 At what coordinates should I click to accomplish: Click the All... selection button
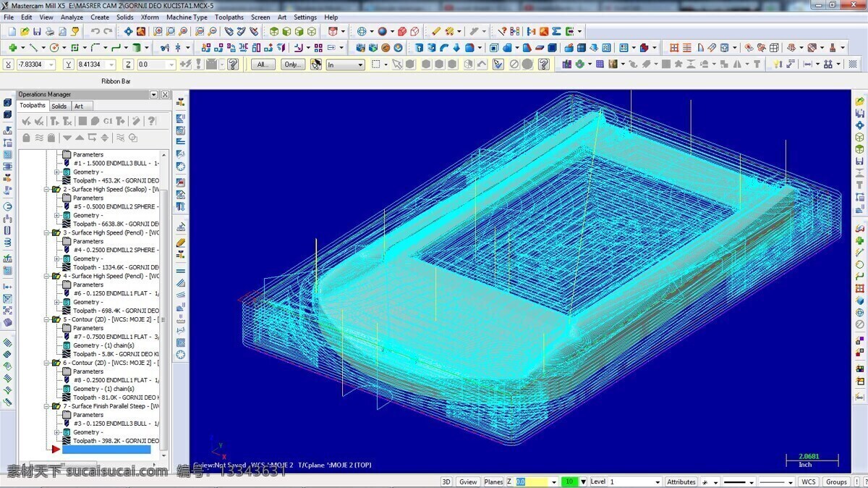coord(263,64)
